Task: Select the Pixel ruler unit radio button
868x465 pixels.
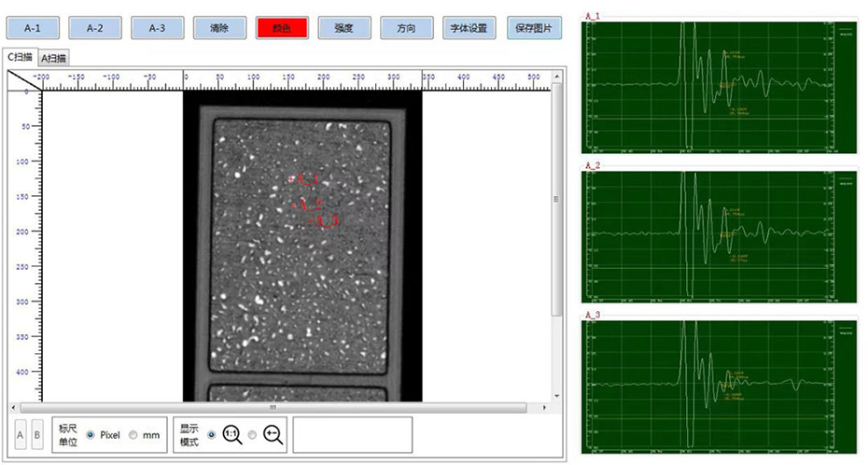Action: pyautogui.click(x=91, y=435)
